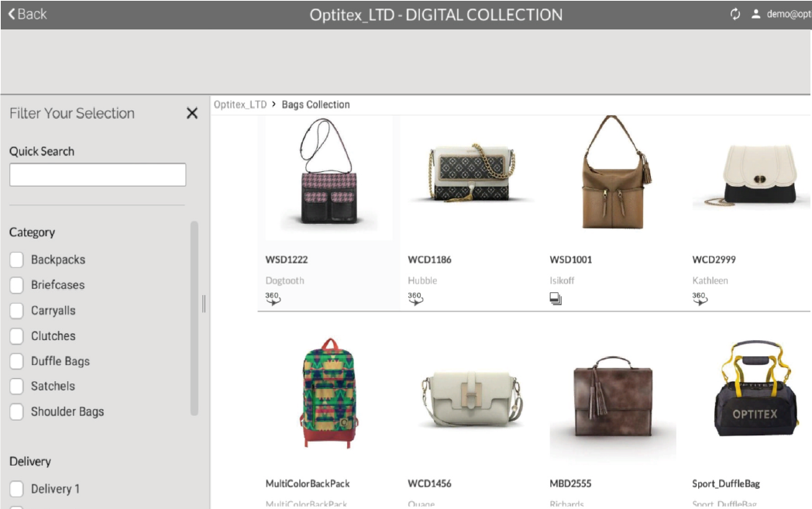Click the Hubble name label

pyautogui.click(x=422, y=280)
